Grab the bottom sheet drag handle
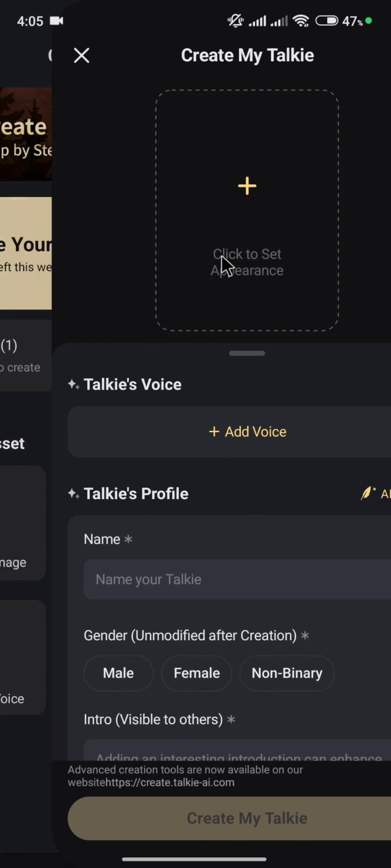 pos(247,353)
